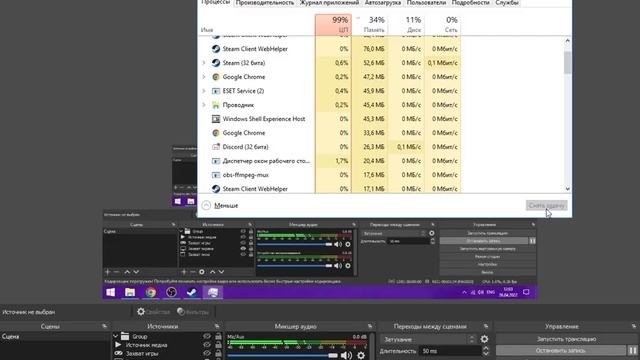Click the Steam (32 бита) process icon
This screenshot has width=640, height=360.
point(216,63)
